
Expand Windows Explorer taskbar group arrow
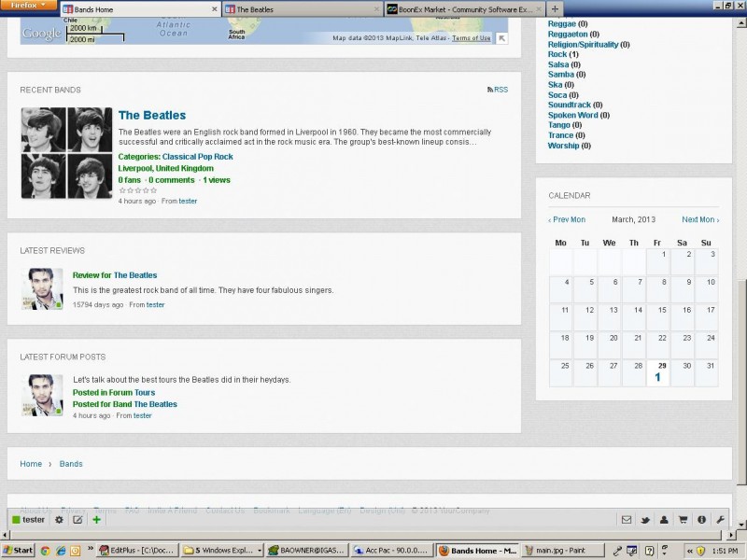[260, 551]
